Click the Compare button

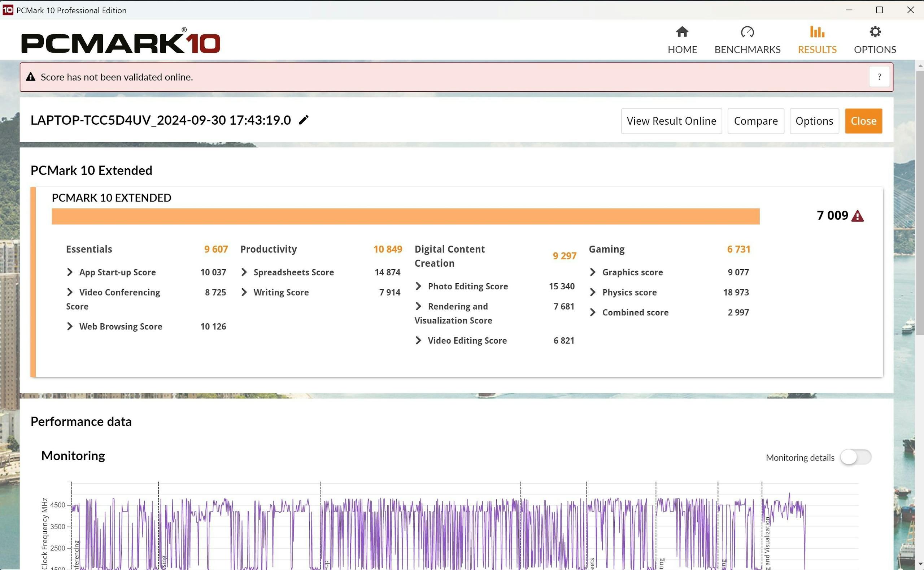tap(756, 121)
